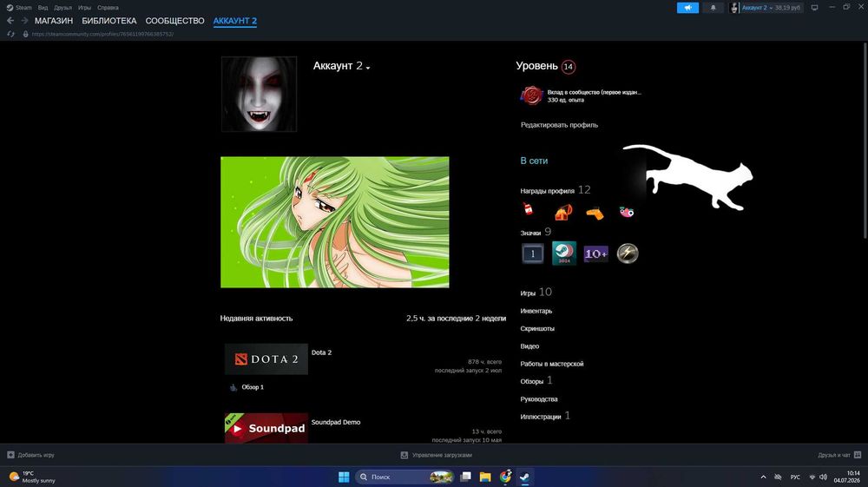
Task: Open the Community Contributor level badge icon
Action: click(531, 95)
